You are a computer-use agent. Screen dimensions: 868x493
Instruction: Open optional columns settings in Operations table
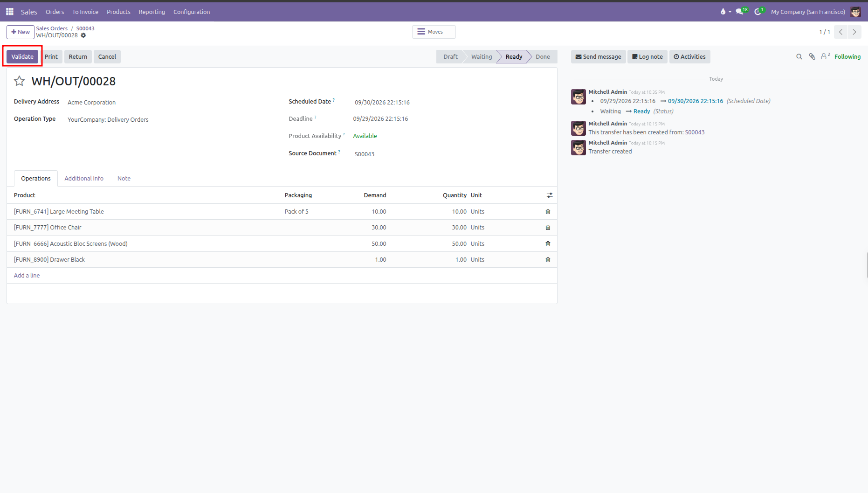point(550,195)
